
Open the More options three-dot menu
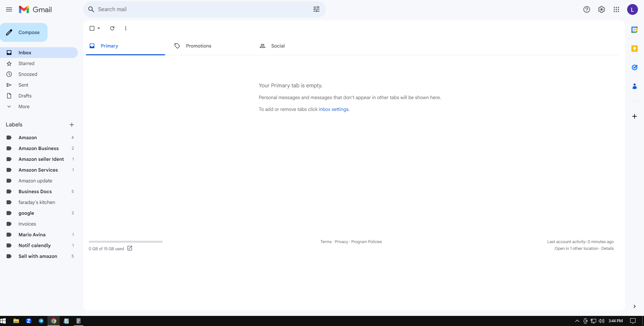pos(126,28)
